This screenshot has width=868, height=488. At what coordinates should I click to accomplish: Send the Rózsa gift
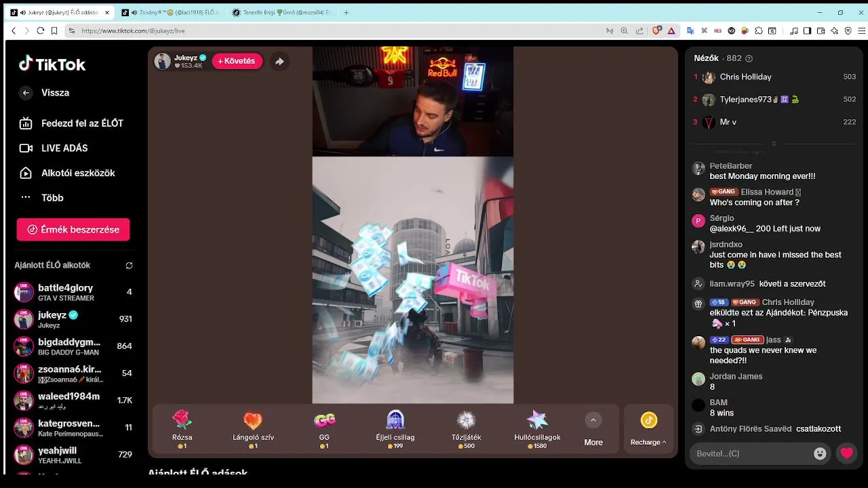[x=182, y=429]
